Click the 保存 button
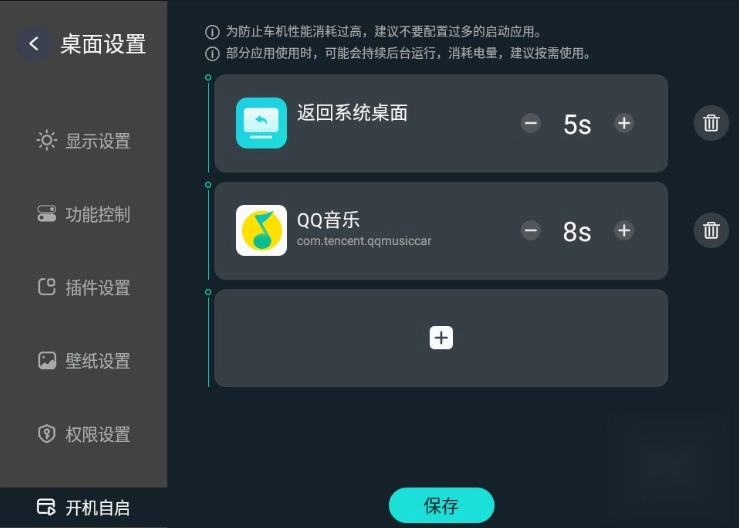The width and height of the screenshot is (739, 528). click(x=442, y=505)
